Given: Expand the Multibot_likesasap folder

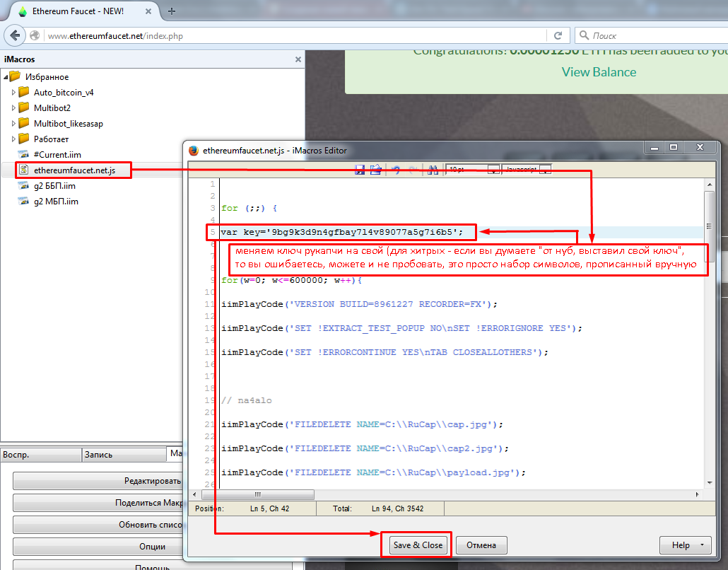Looking at the screenshot, I should pyautogui.click(x=13, y=124).
